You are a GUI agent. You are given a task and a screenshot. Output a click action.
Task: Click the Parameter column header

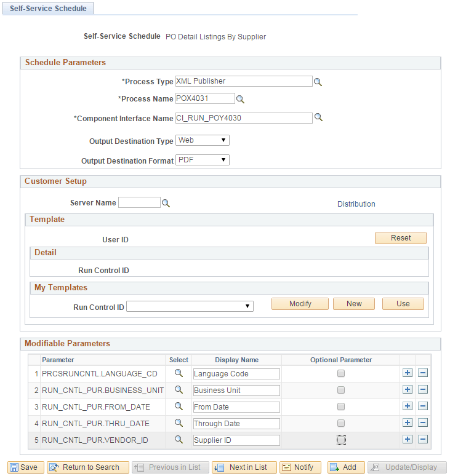pyautogui.click(x=58, y=360)
